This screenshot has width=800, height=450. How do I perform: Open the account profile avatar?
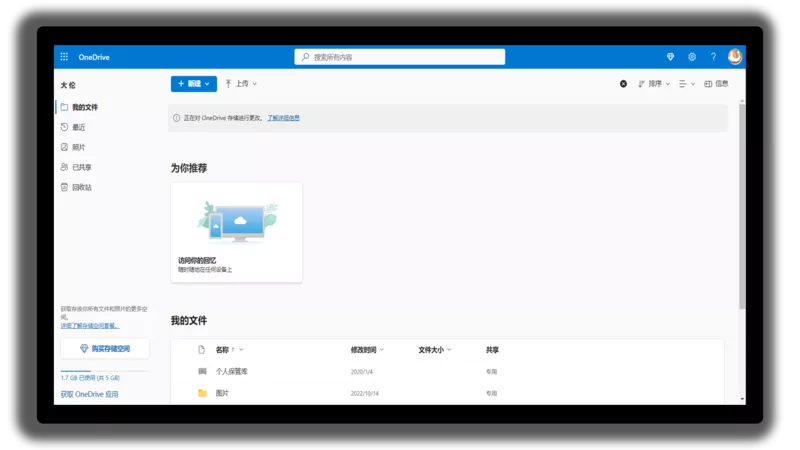tap(735, 57)
